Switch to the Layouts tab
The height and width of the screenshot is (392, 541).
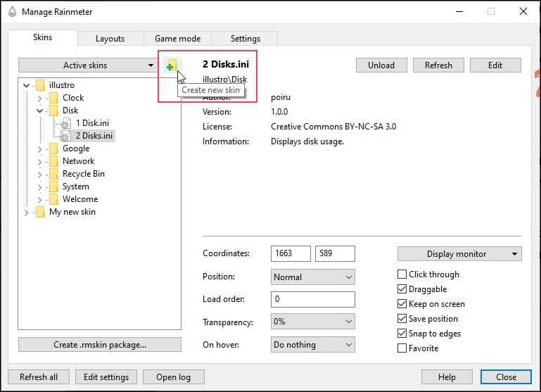(x=110, y=39)
